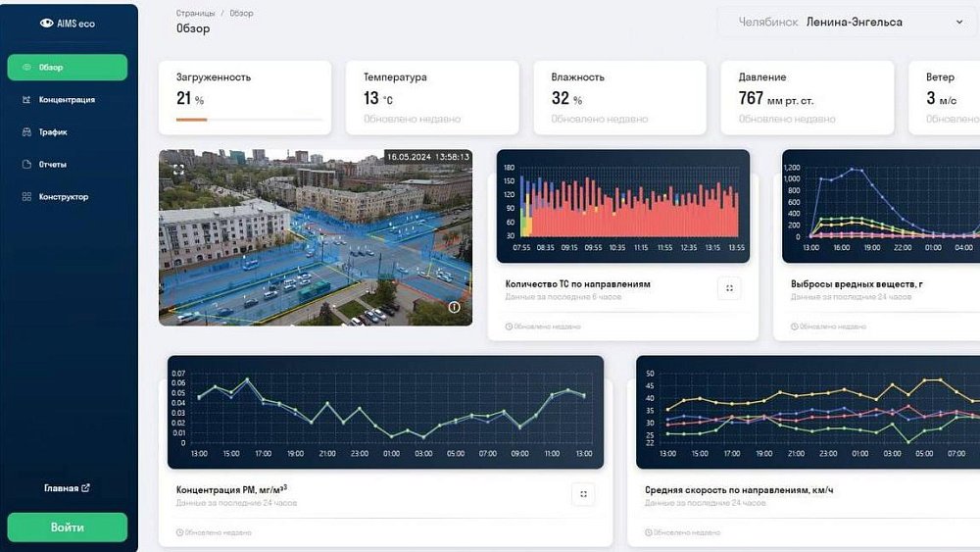Open the Конструктор page
980x552 pixels.
(x=63, y=197)
